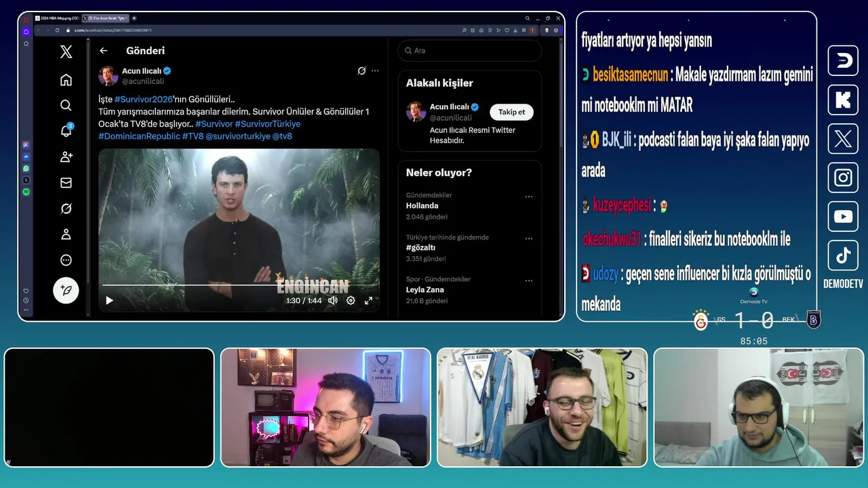The width and height of the screenshot is (868, 488).
Task: Click the Grok icon on Acun's post
Action: [362, 70]
